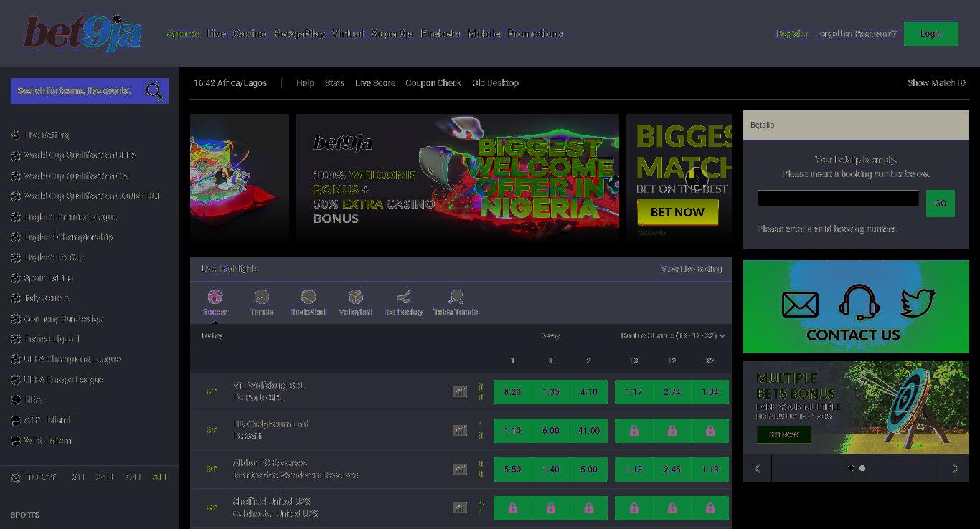980x529 pixels.
Task: Expand World Cup Qualification CAF
Action: tap(78, 176)
